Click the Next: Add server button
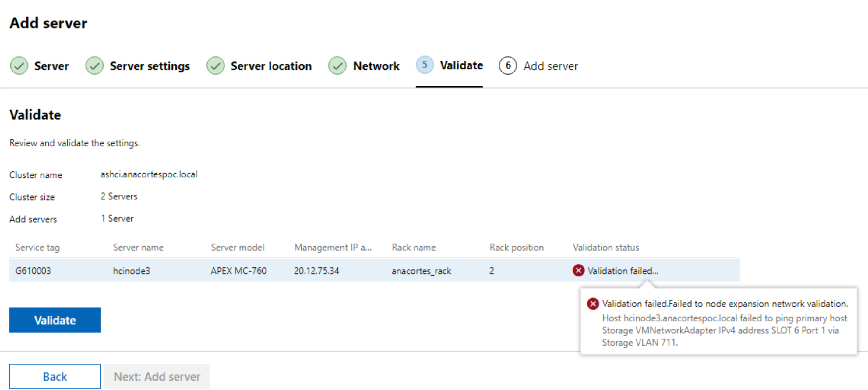Viewport: 868px width, 390px height. pyautogui.click(x=157, y=376)
